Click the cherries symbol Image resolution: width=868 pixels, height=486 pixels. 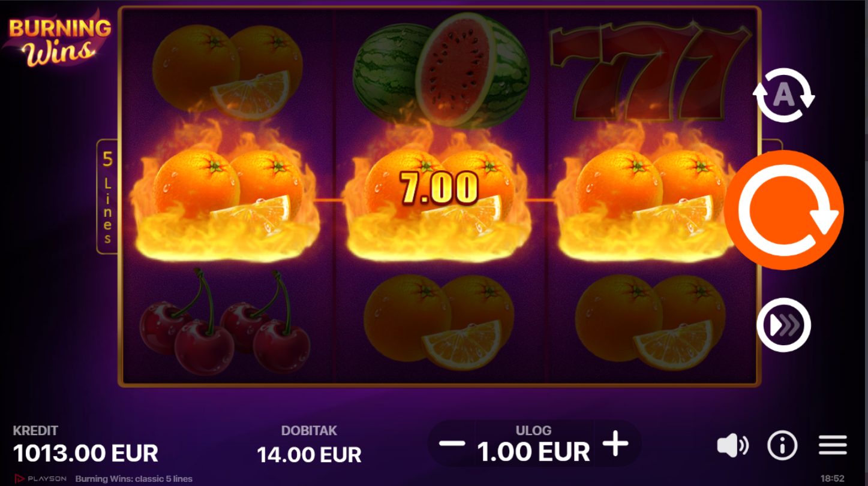(225, 322)
